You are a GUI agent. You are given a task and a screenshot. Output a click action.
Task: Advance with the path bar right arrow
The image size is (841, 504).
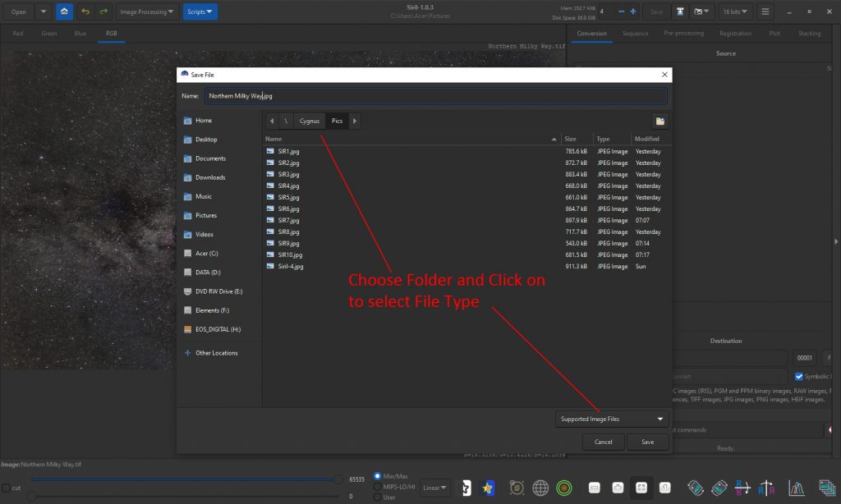coord(355,121)
